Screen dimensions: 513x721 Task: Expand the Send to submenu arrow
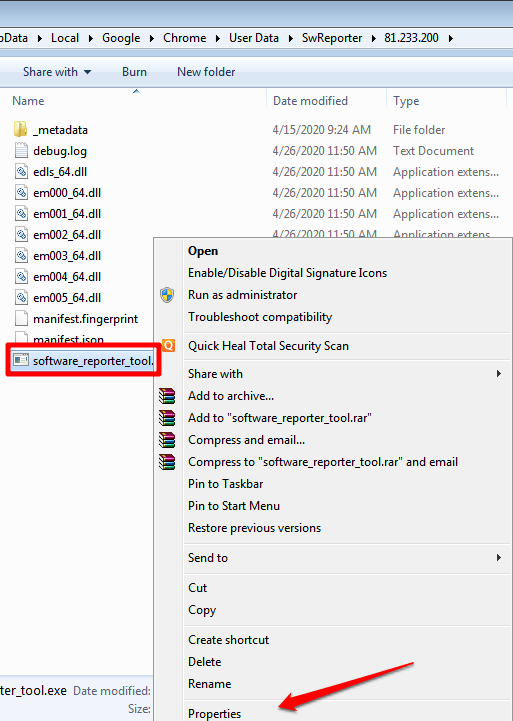pyautogui.click(x=499, y=558)
